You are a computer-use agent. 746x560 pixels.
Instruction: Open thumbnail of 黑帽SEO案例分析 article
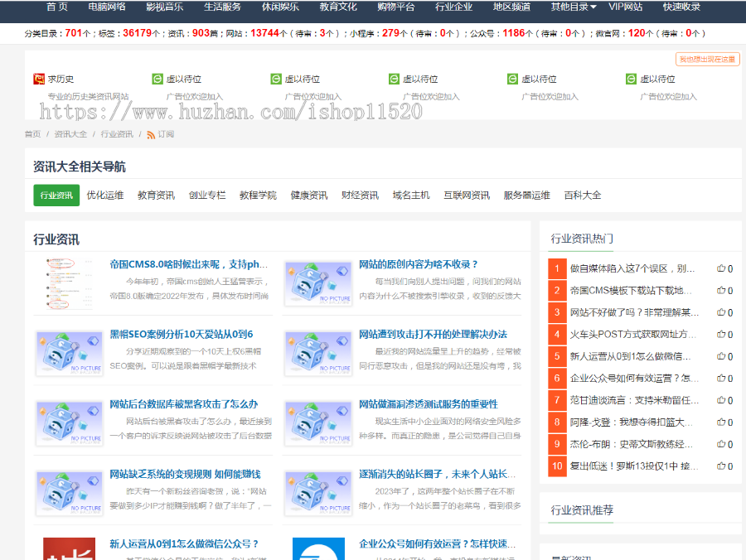[70, 353]
